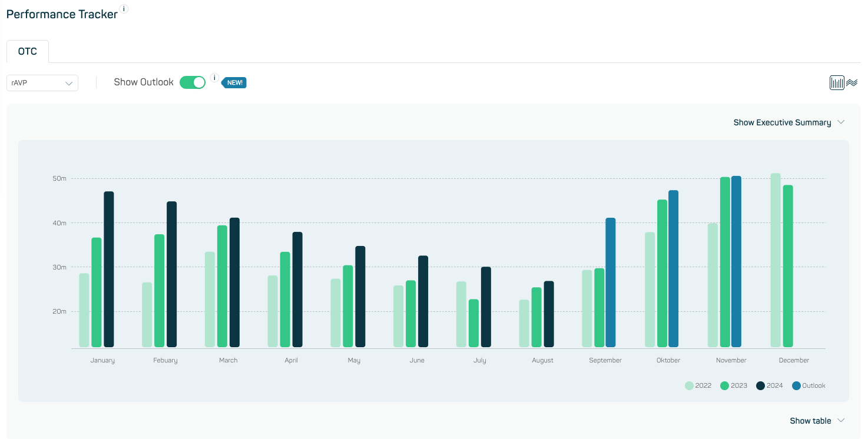Viewport: 868px width, 439px height.
Task: Click the Febuary axis label
Action: (165, 360)
